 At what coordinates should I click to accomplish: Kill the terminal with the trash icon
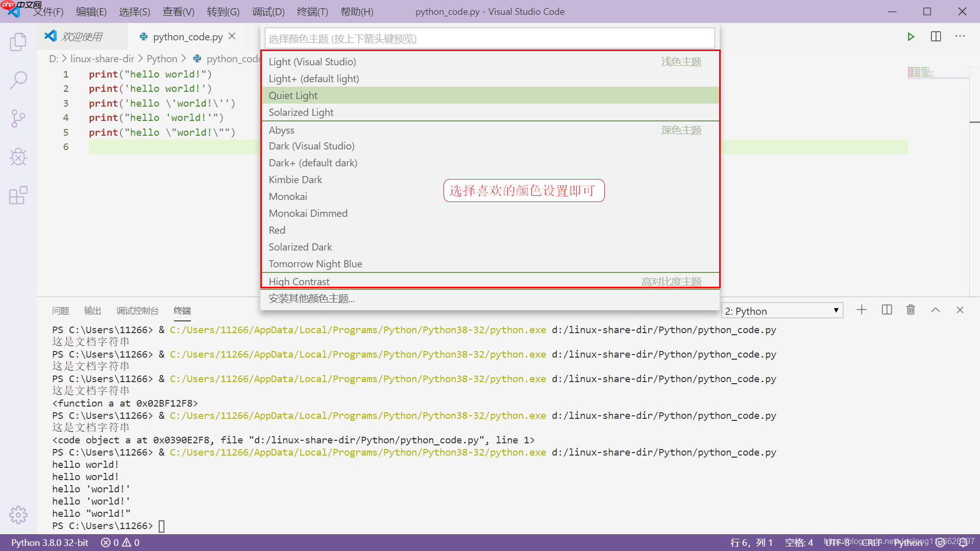coord(911,310)
